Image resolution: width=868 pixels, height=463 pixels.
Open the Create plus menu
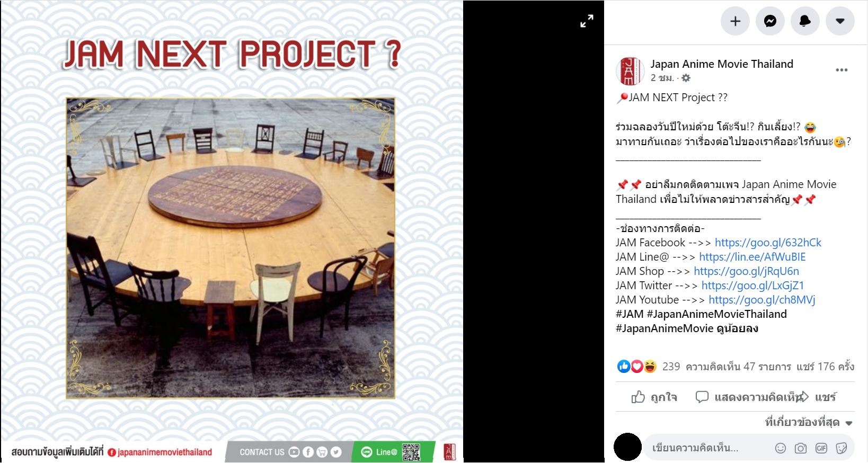(735, 21)
